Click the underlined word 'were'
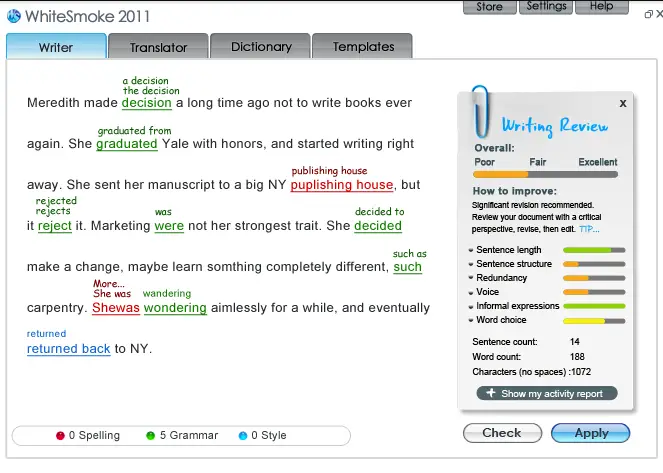Viewport: 663px width, 473px height. pos(169,226)
